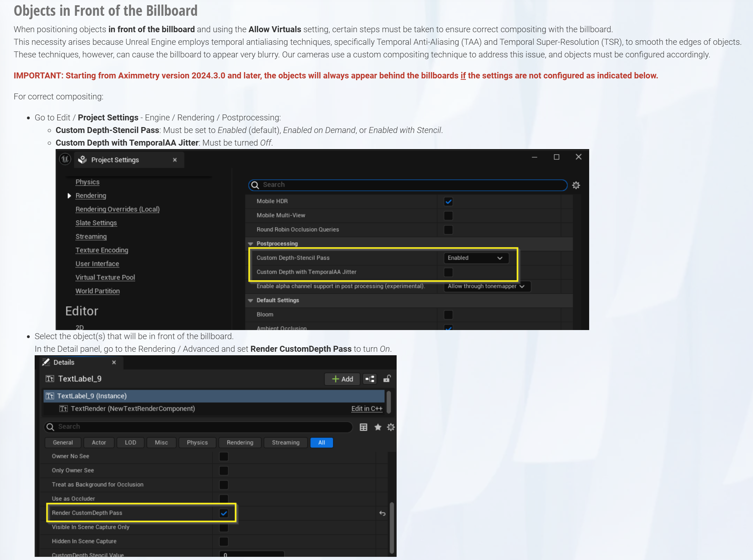Select the LOD filter tab
753x560 pixels.
pos(131,443)
